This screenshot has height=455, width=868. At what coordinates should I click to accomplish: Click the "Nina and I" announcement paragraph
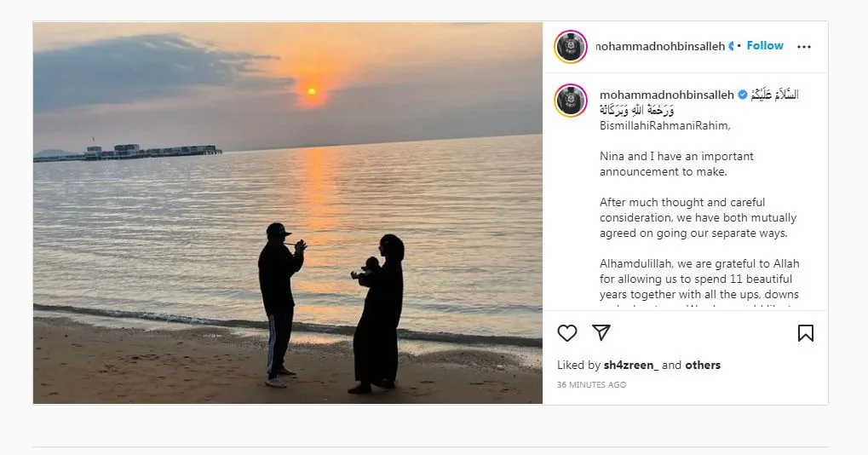coord(676,164)
